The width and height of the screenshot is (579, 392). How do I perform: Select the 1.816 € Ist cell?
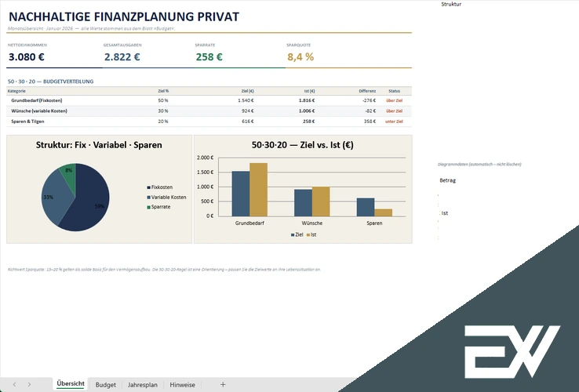[x=307, y=100]
